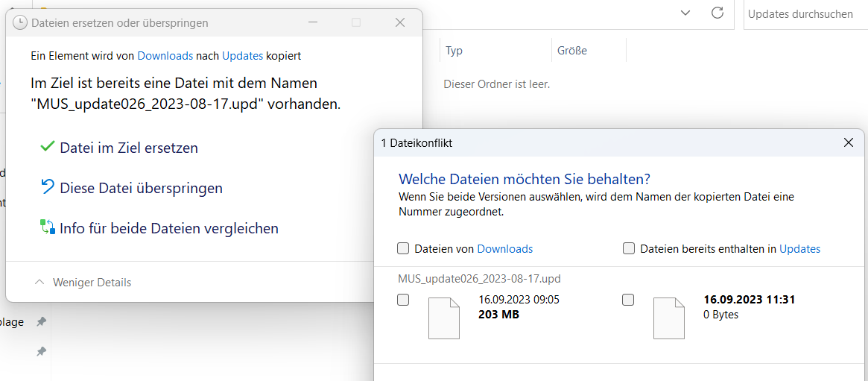Tick checkbox for the 0 Bytes file
Image resolution: width=868 pixels, height=381 pixels.
click(628, 300)
